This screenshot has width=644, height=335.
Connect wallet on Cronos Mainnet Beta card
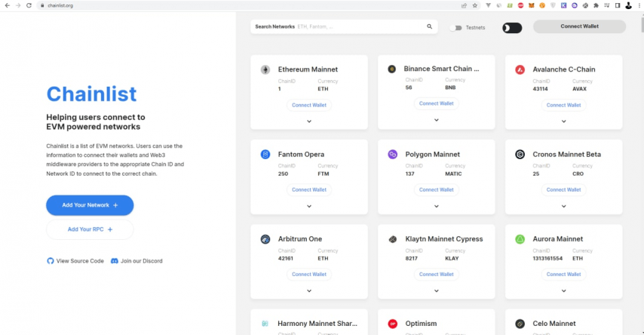click(563, 190)
